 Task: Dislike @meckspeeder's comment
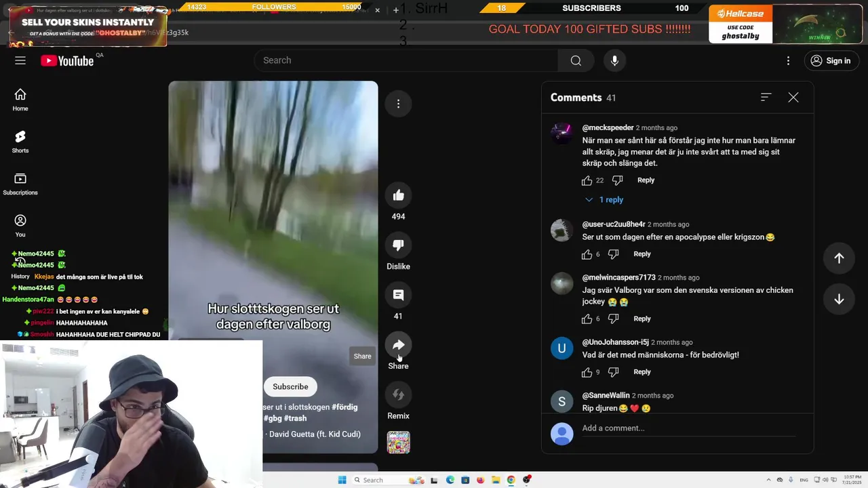[x=617, y=180]
